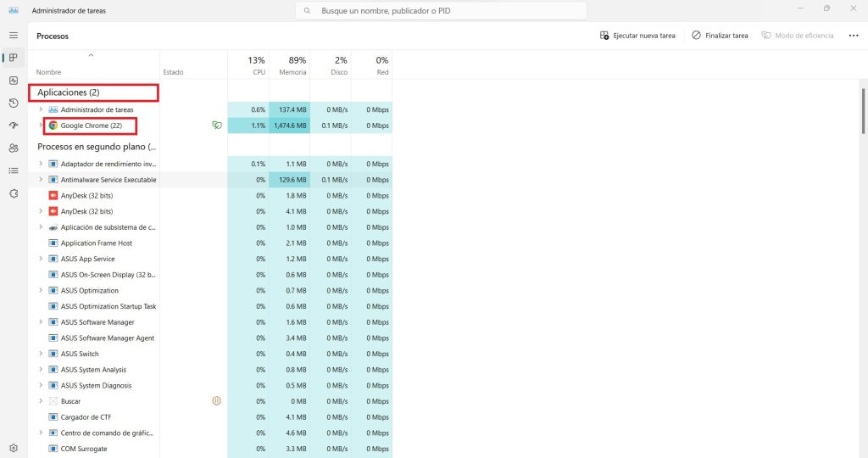Select the ASUS System Analysis row

click(x=210, y=370)
